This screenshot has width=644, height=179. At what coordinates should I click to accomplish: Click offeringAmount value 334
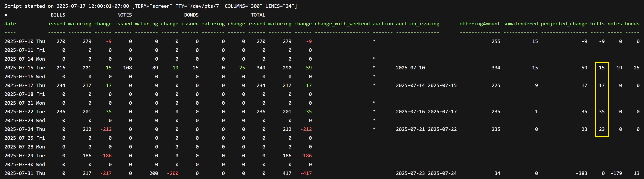[x=496, y=68]
